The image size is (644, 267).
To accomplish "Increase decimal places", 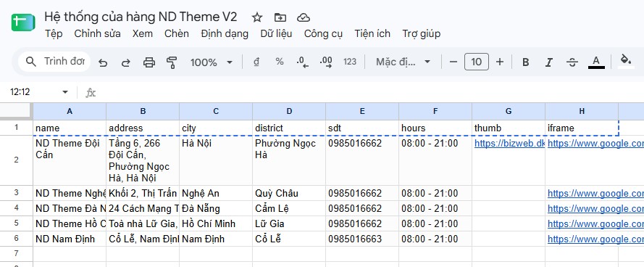I will (326, 62).
